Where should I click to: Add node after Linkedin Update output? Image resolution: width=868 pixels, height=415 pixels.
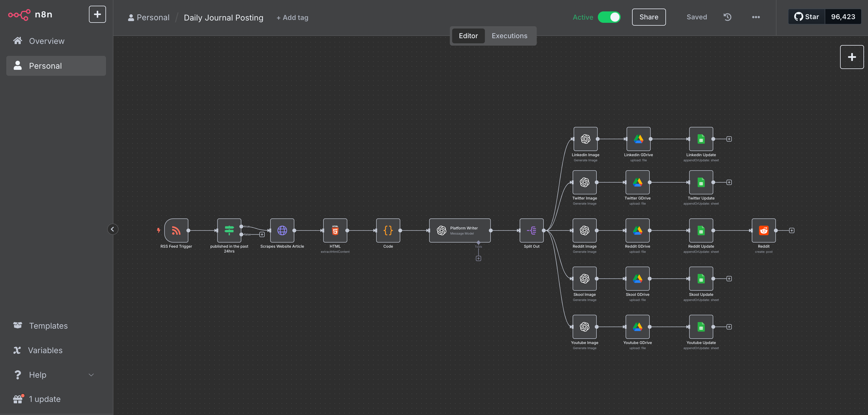pyautogui.click(x=729, y=139)
